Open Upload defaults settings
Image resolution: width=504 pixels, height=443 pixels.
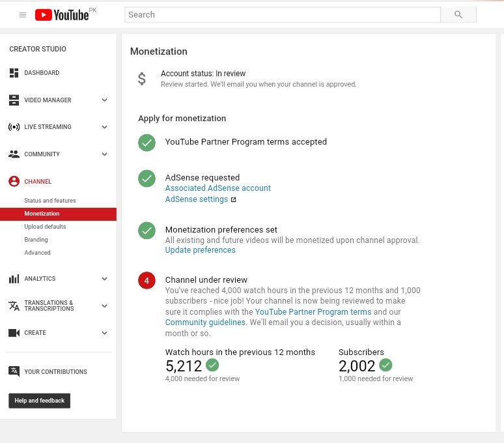(45, 227)
